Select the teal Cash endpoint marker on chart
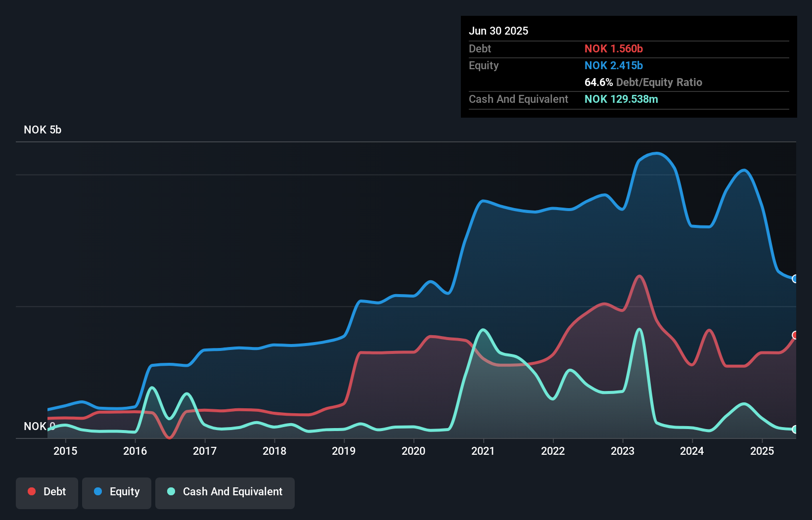The width and height of the screenshot is (812, 520). click(795, 431)
